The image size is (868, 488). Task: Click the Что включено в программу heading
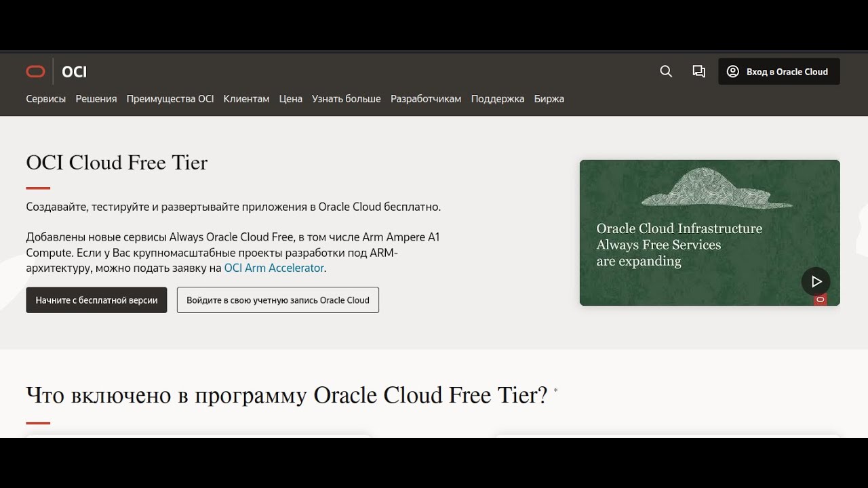coord(286,394)
